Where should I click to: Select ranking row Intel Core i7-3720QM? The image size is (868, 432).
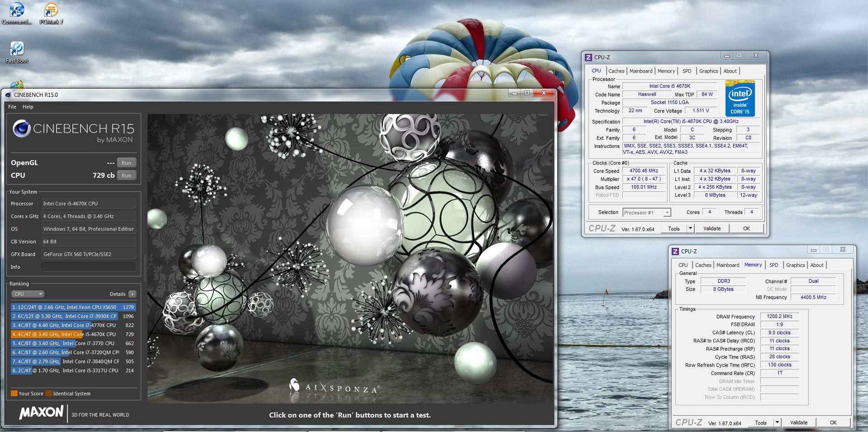pyautogui.click(x=73, y=352)
